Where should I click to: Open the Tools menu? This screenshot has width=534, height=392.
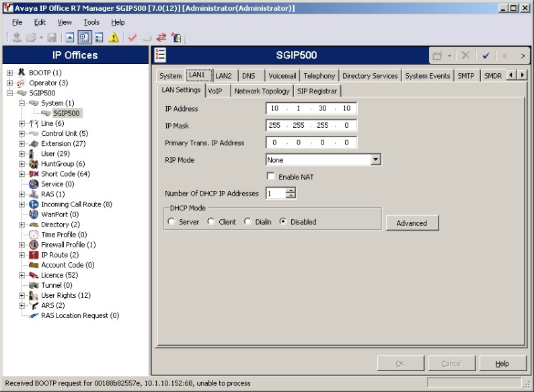91,22
